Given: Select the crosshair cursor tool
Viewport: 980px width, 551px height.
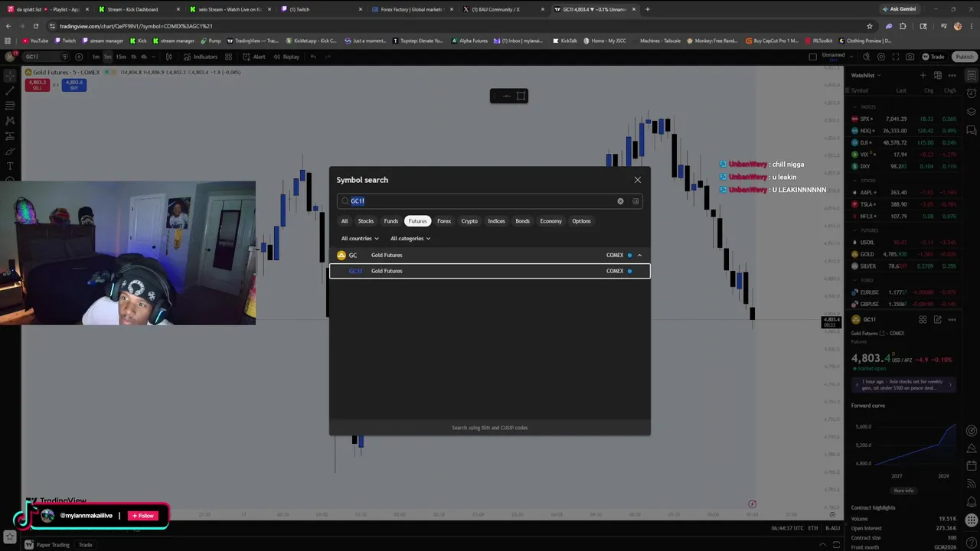Looking at the screenshot, I should (10, 76).
